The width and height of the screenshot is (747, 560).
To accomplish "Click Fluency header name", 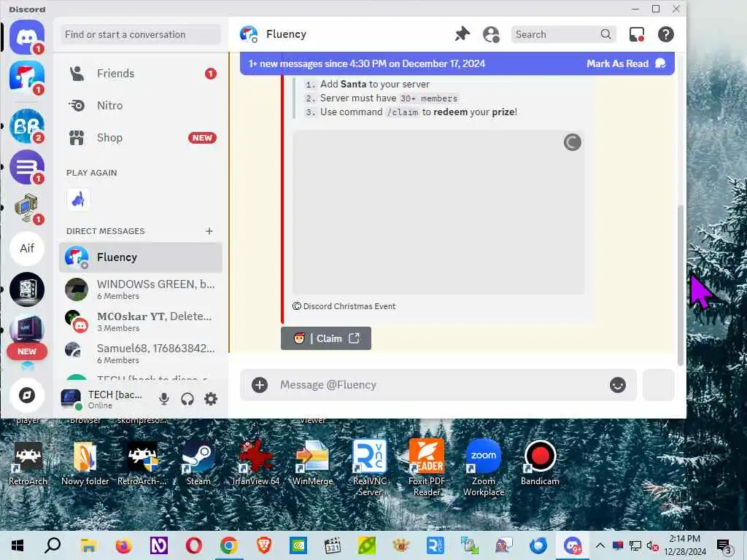I will (x=286, y=34).
